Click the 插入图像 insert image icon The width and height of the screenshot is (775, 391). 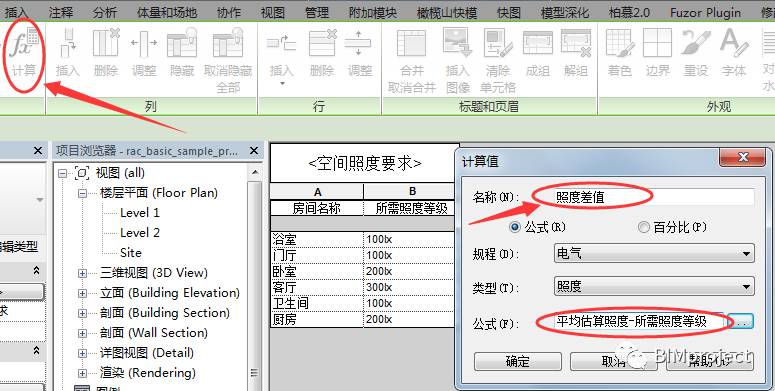pyautogui.click(x=458, y=43)
